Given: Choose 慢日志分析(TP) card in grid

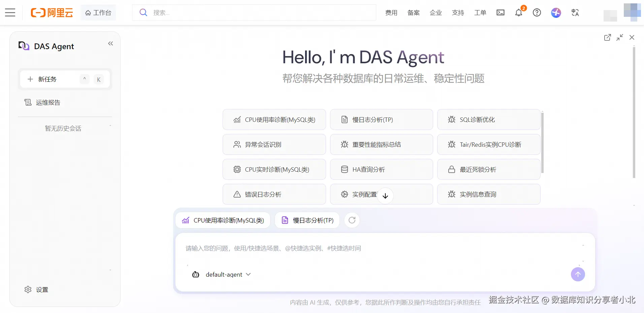Looking at the screenshot, I should (x=381, y=119).
